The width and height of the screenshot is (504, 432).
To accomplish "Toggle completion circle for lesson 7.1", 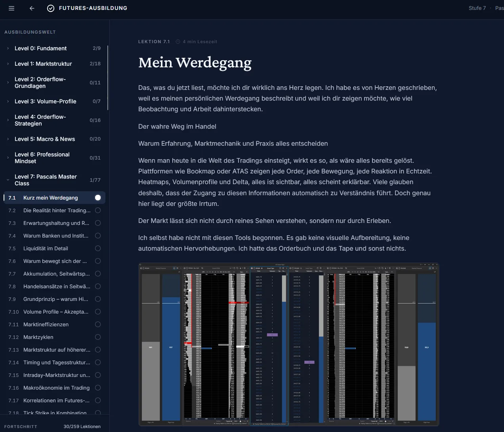I will pos(98,198).
